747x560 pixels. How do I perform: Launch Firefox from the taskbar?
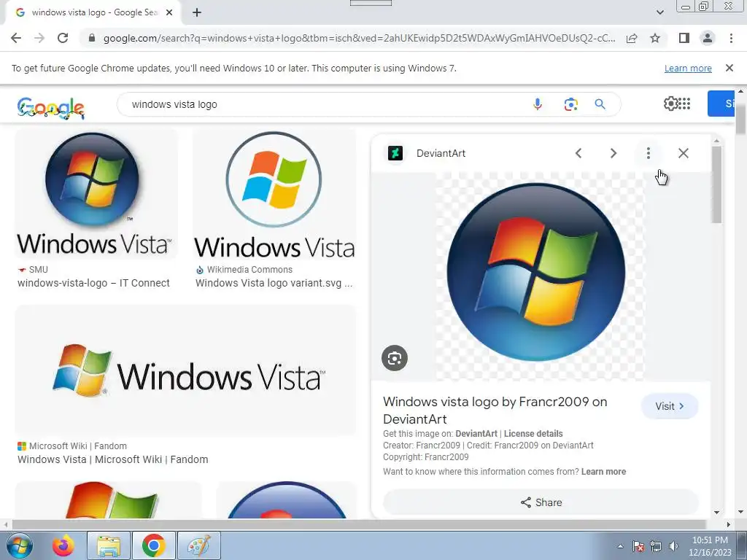(63, 545)
